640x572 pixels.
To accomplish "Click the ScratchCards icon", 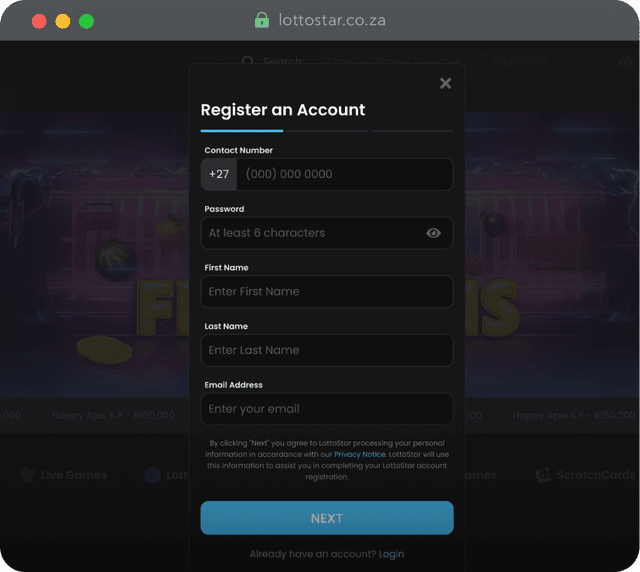I will click(543, 475).
